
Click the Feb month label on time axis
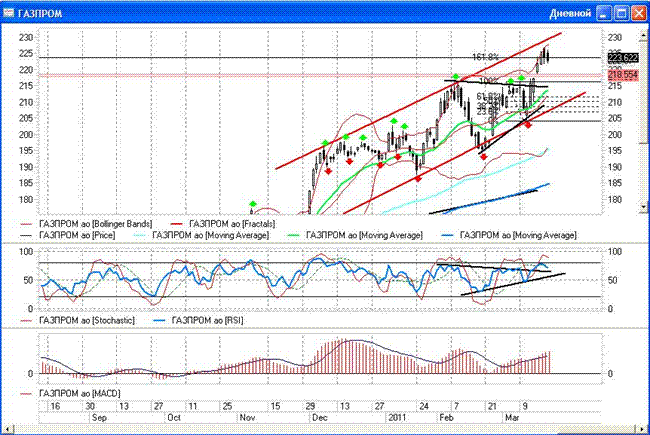coord(446,417)
